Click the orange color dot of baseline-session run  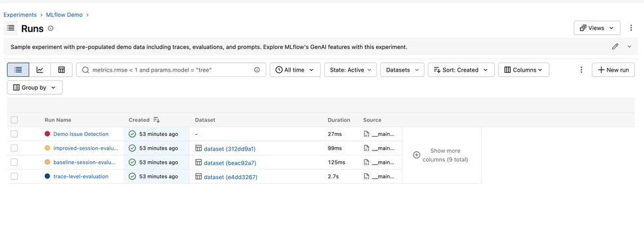(47, 162)
